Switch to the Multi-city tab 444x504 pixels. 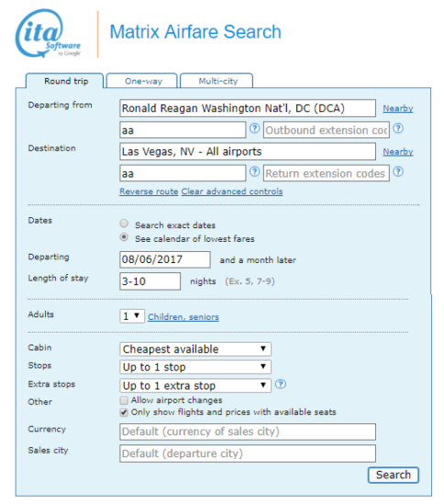tap(216, 81)
